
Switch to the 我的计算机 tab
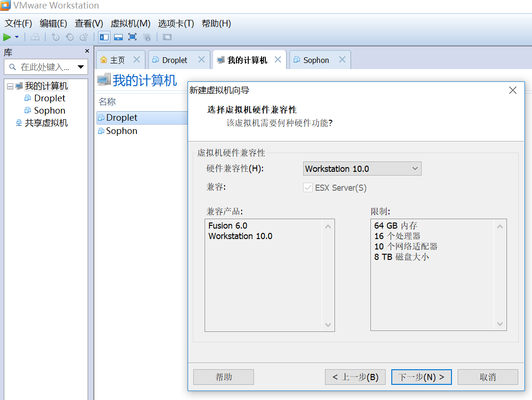[x=247, y=60]
